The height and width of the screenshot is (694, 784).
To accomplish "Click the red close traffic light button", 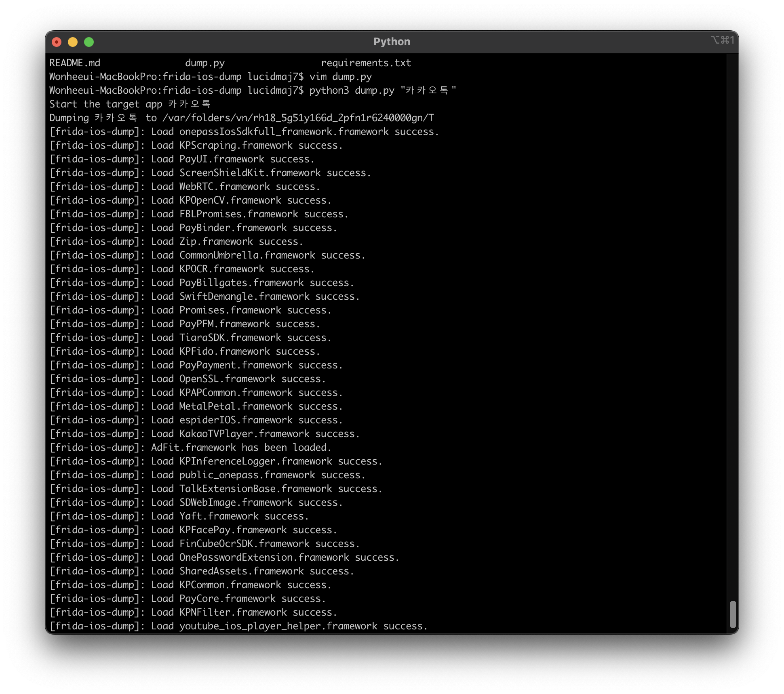I will coord(57,41).
